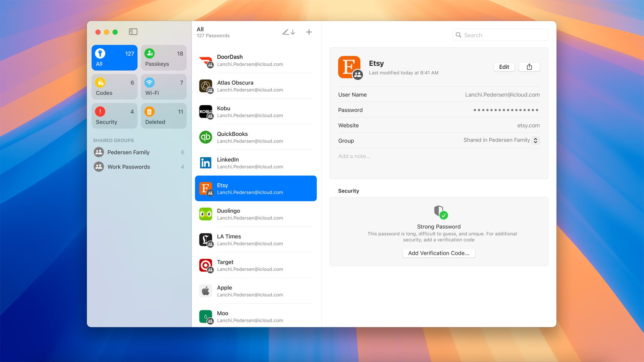Screen dimensions: 644x362
Task: Click the sort order icon in password list
Action: click(x=289, y=32)
